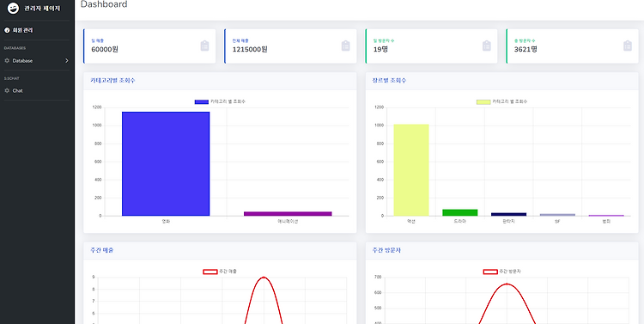Click the 범죄 axis label

tap(606, 222)
